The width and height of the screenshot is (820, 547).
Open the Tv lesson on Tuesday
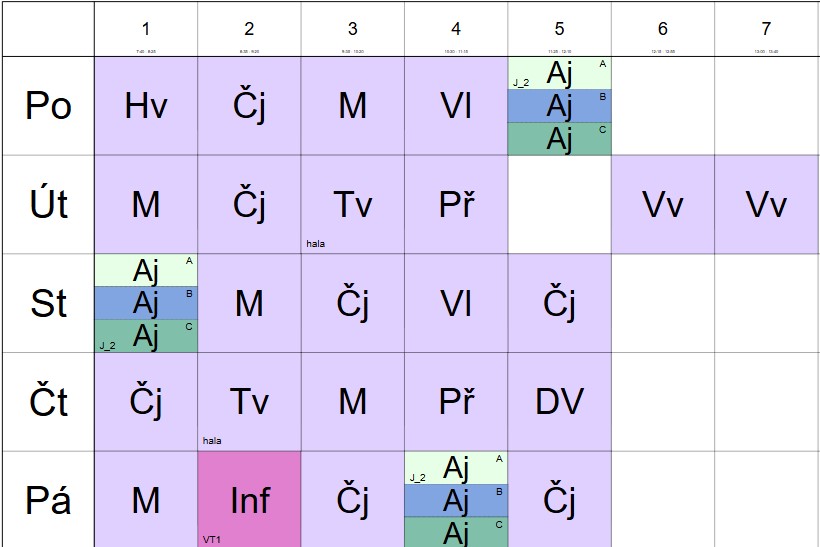click(x=352, y=204)
